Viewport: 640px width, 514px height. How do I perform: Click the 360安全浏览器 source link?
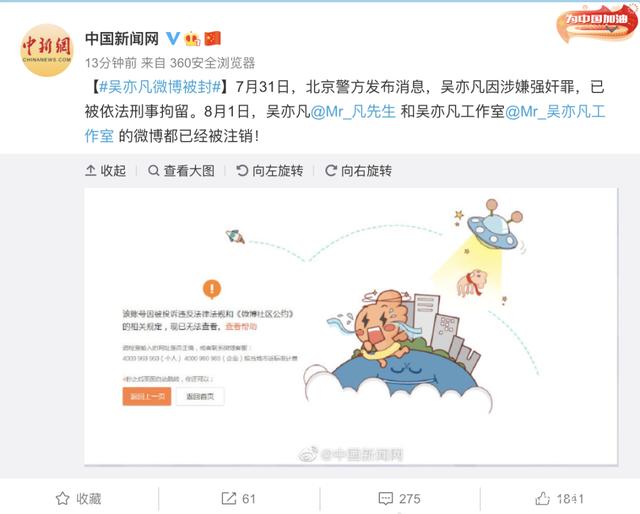pyautogui.click(x=212, y=63)
